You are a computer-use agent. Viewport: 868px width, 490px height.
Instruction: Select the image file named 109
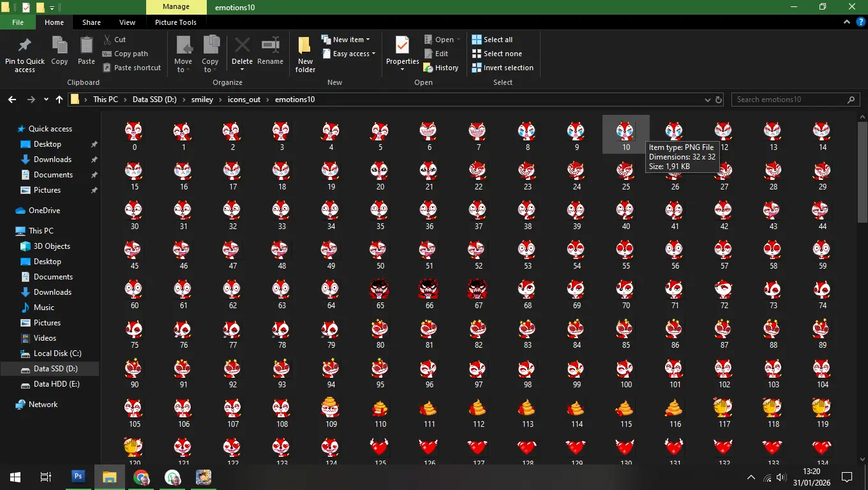point(331,412)
